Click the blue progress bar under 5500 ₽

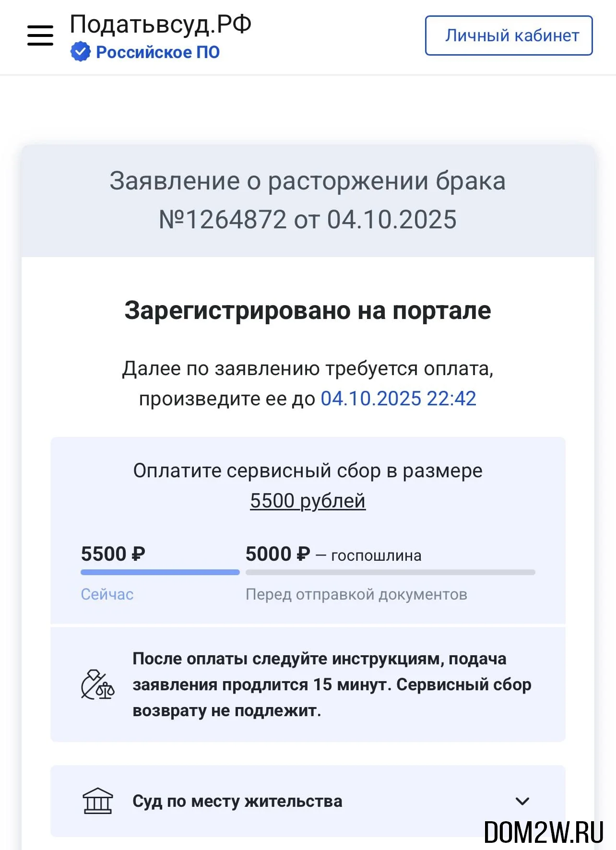tap(160, 572)
